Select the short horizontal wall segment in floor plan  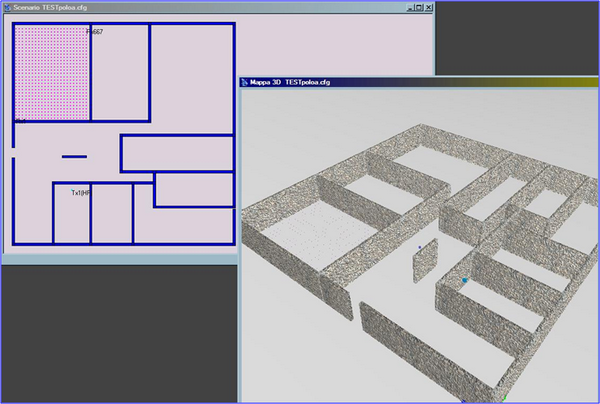74,156
